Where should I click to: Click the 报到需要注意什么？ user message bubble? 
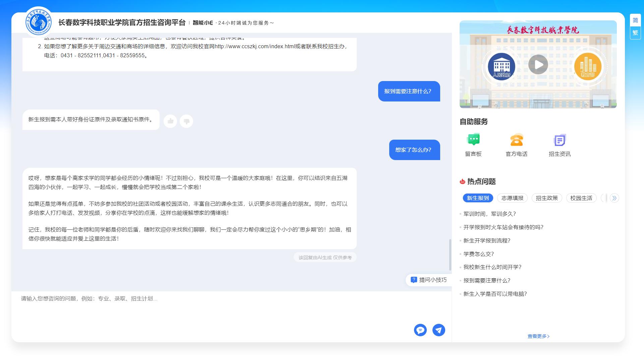(x=409, y=91)
